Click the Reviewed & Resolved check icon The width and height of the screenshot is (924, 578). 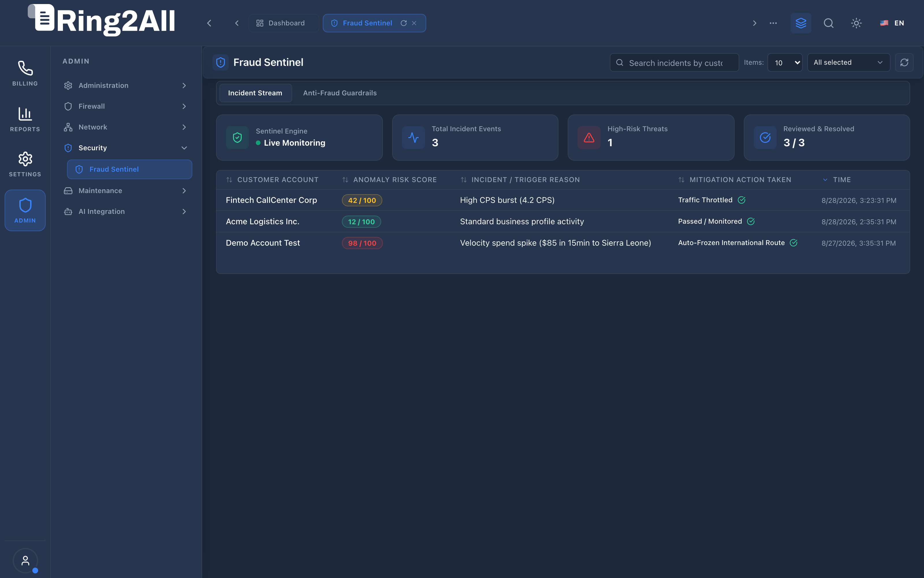[765, 138]
